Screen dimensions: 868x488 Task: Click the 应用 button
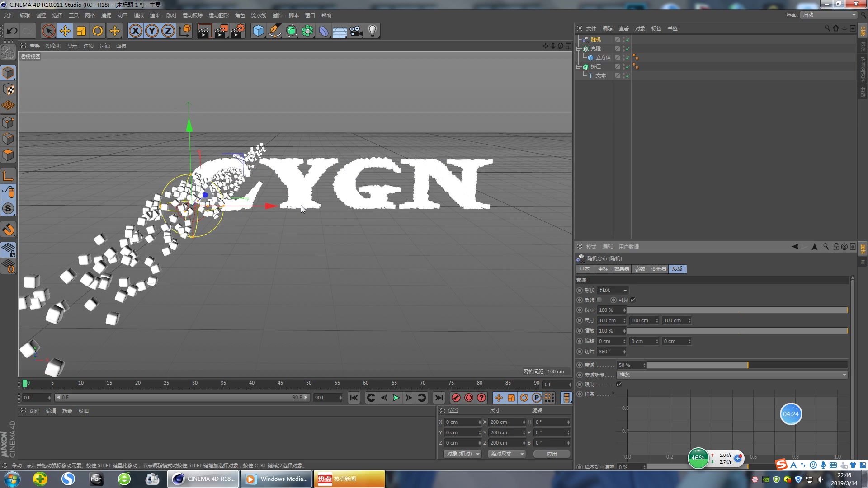click(x=552, y=454)
